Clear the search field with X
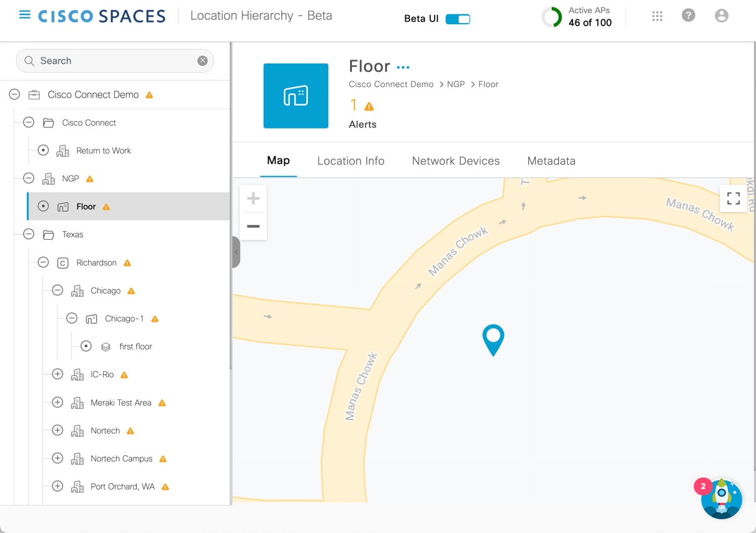Screen dimensions: 756x533 click(202, 61)
